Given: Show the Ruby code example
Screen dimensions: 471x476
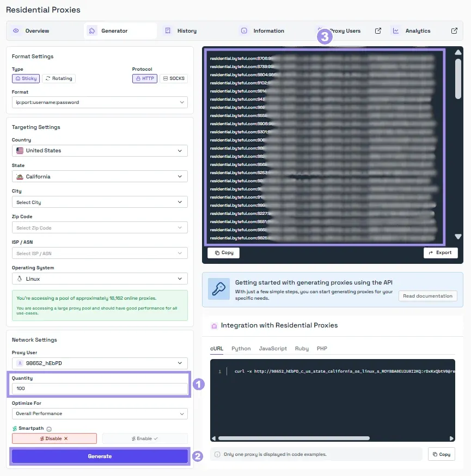Looking at the screenshot, I should 302,349.
